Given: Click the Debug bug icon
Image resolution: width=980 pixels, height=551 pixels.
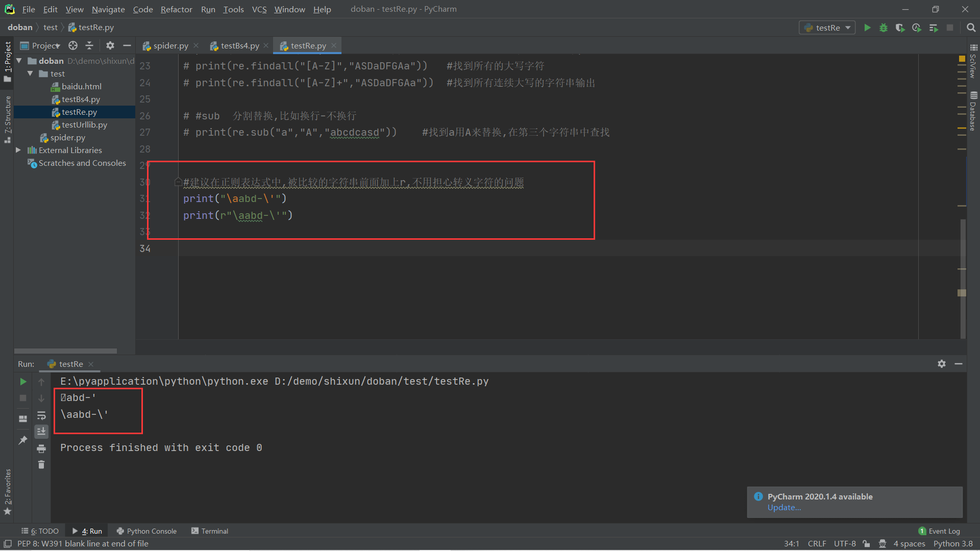Looking at the screenshot, I should pyautogui.click(x=884, y=28).
